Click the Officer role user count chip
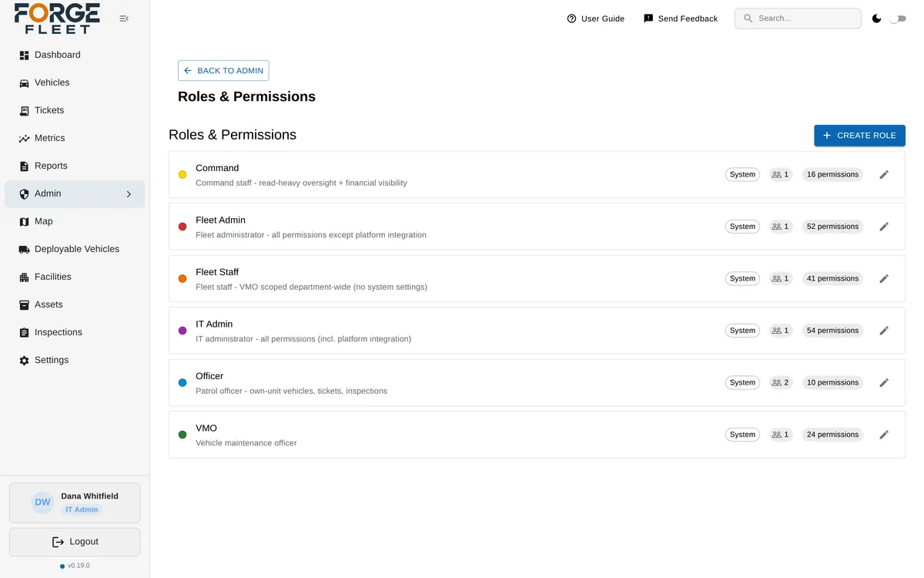Screen dimensions: 924x578 [781, 383]
